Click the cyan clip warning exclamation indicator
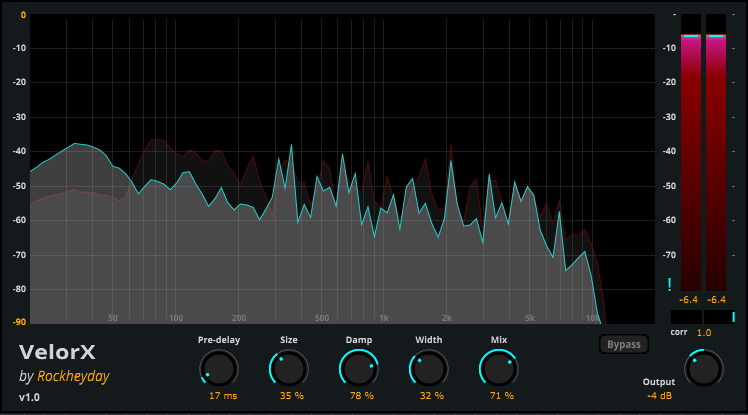Screen dimensions: 748x415 point(670,285)
